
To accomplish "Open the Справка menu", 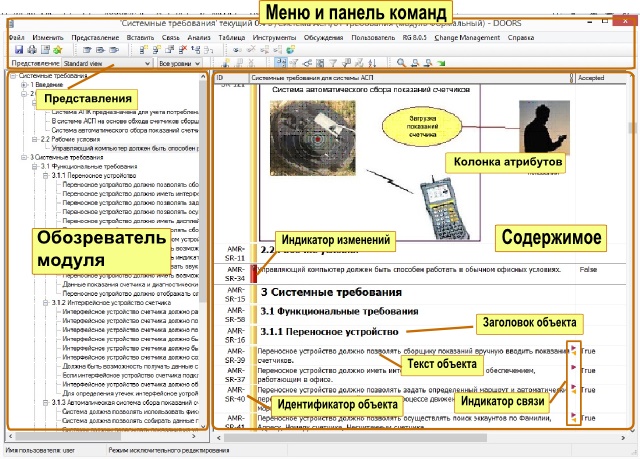I will [521, 38].
